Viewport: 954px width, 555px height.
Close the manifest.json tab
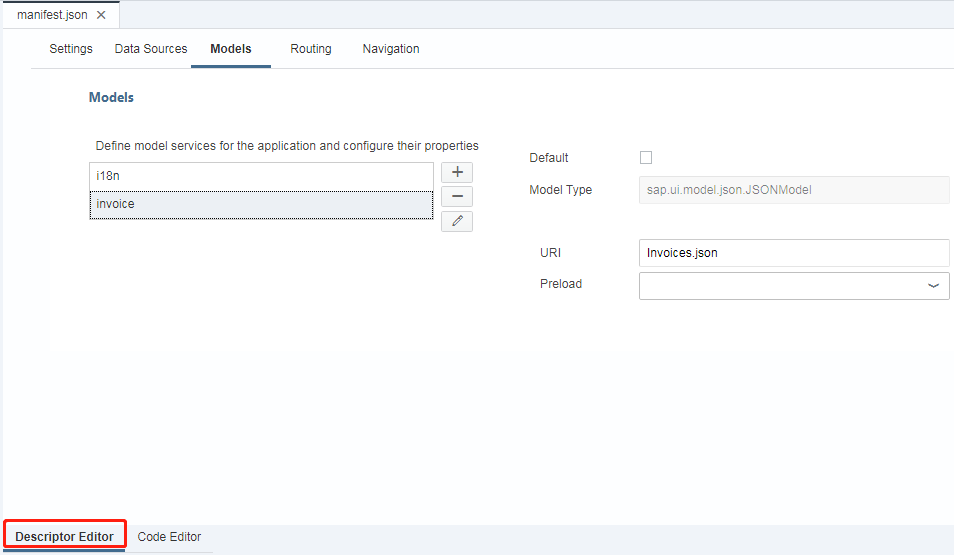tap(101, 15)
